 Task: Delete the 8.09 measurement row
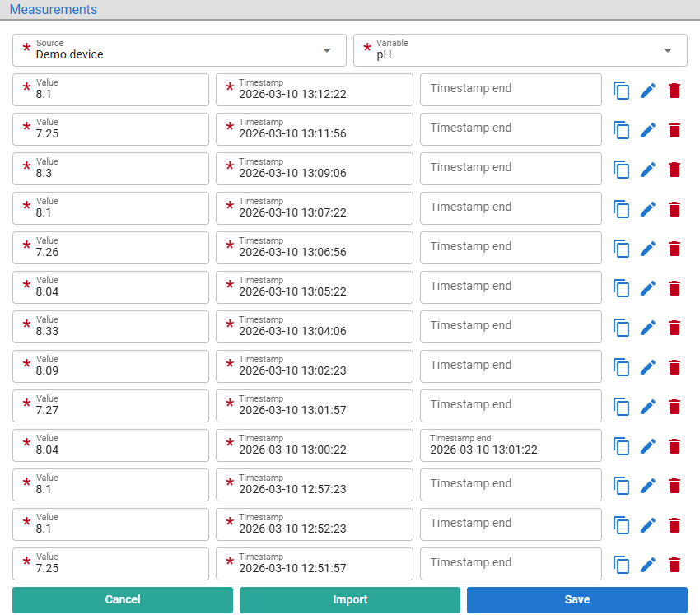(674, 367)
